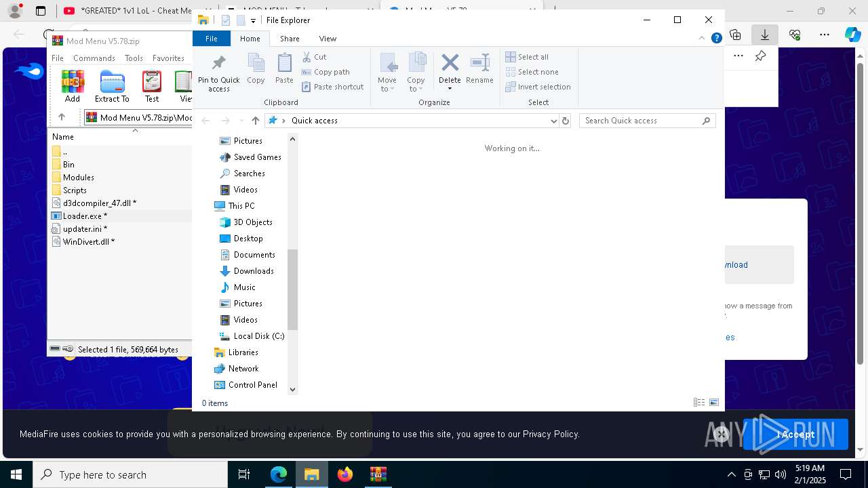
Task: Click the navigation pane scroll down arrow
Action: tap(292, 389)
